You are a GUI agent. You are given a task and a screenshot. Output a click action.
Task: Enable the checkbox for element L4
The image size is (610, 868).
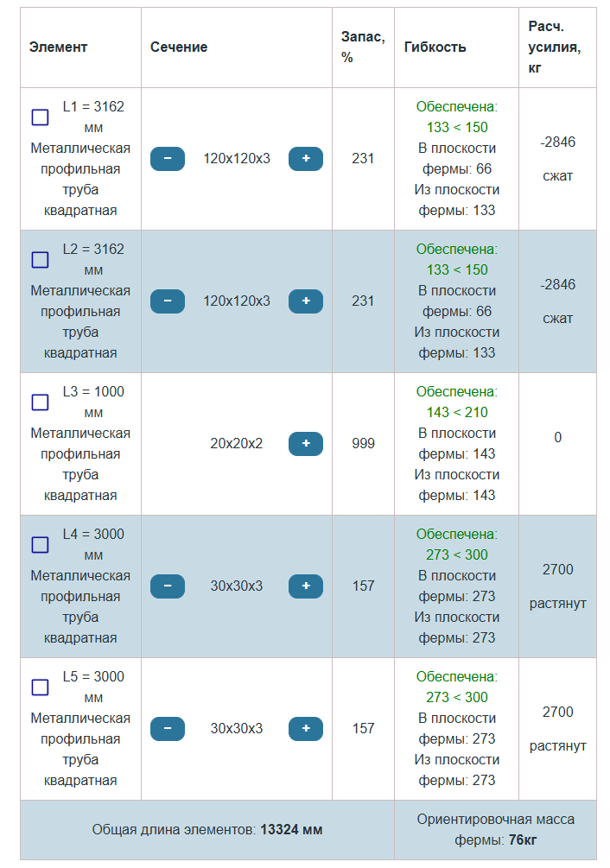click(x=40, y=545)
